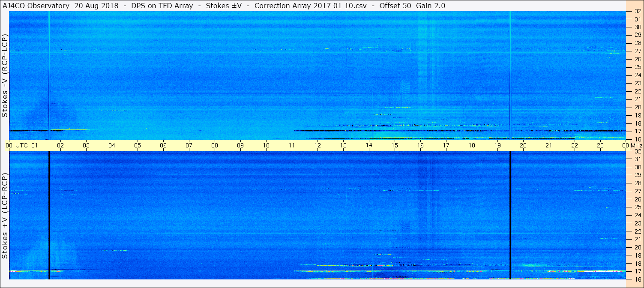Viewport: 644px width, 288px height.
Task: Click the 'Offset 50' value in header
Action: [395, 6]
